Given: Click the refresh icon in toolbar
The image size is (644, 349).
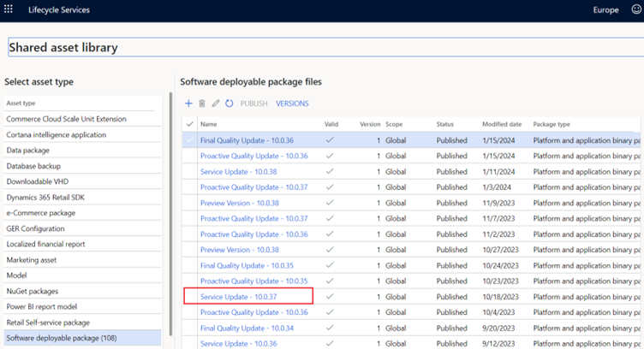Looking at the screenshot, I should click(x=229, y=104).
